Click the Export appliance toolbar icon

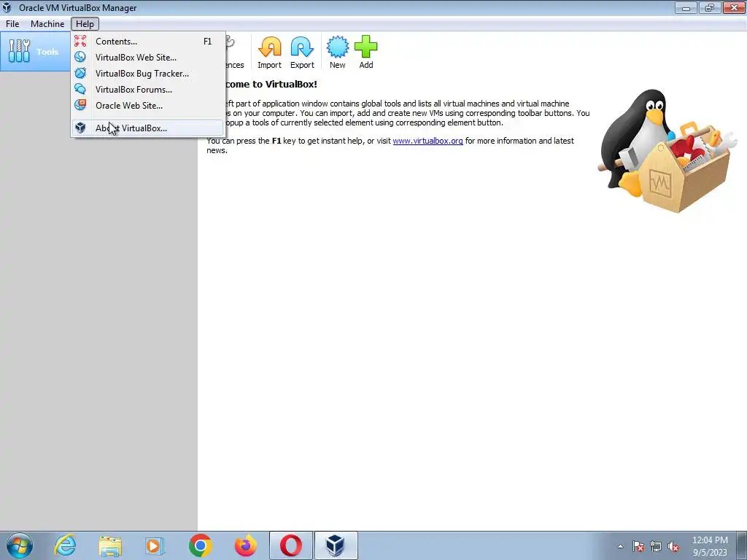[x=302, y=52]
